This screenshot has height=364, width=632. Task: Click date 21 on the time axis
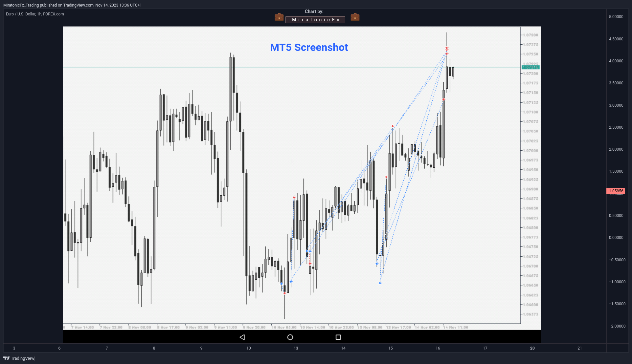click(x=580, y=348)
